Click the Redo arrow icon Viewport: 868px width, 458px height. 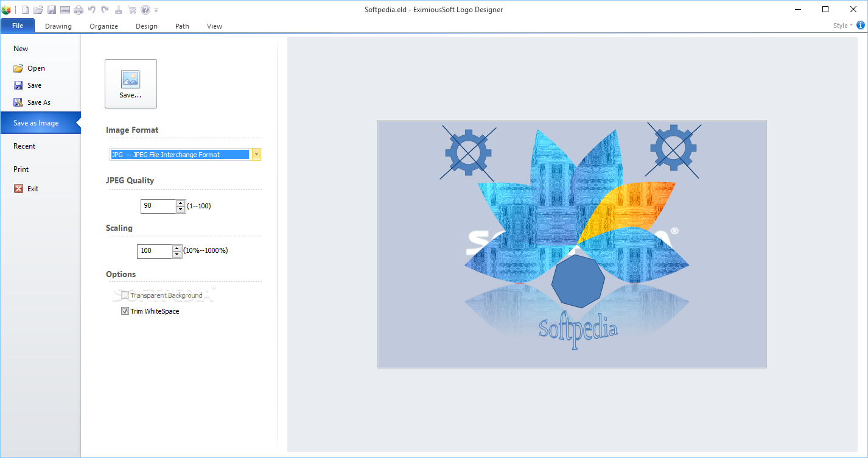coord(105,9)
